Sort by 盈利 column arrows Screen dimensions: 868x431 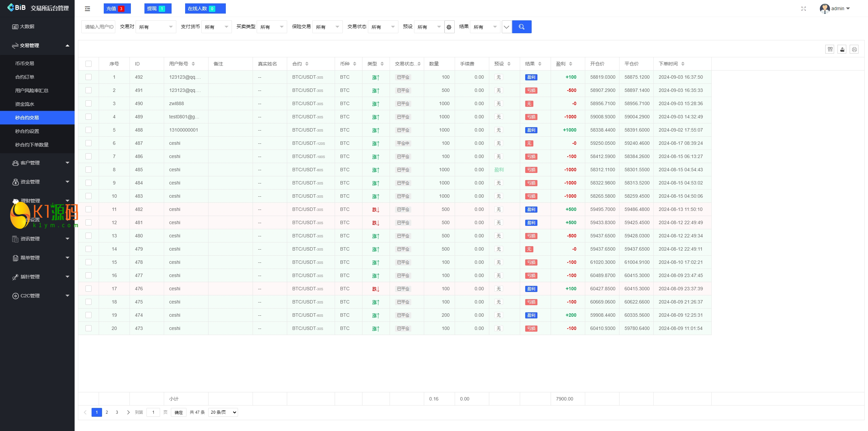[x=571, y=64]
